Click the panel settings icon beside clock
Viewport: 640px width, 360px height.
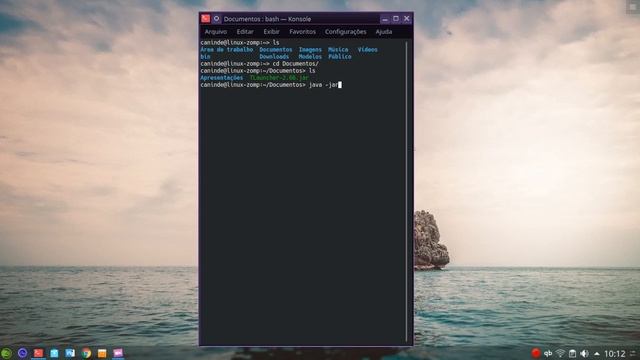tap(633, 353)
